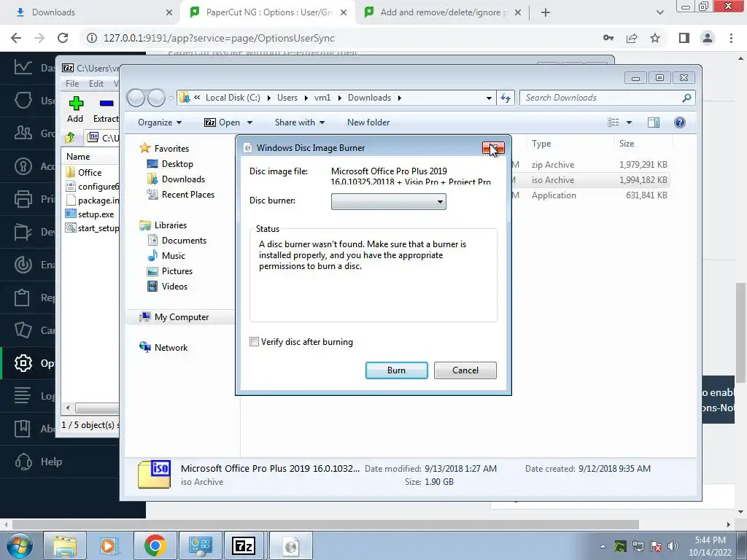The image size is (747, 560).
Task: Click Add icon in 7-Zip window
Action: pyautogui.click(x=75, y=109)
